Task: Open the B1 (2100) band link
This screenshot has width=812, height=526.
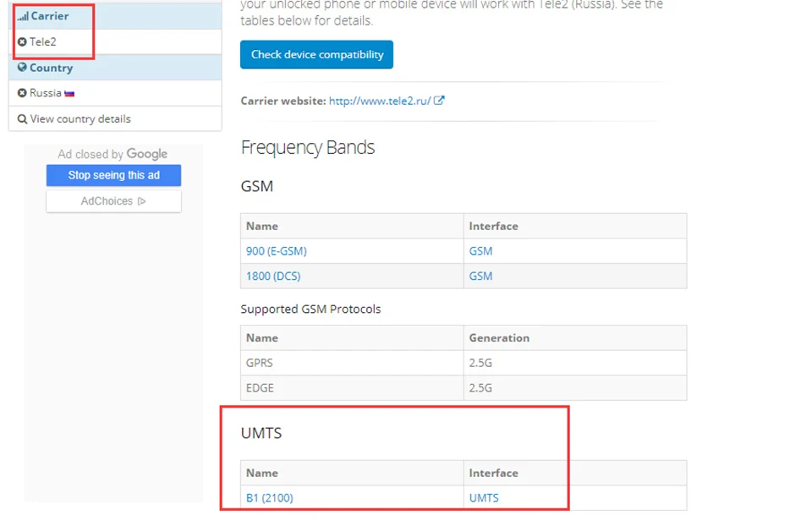Action: pyautogui.click(x=269, y=498)
